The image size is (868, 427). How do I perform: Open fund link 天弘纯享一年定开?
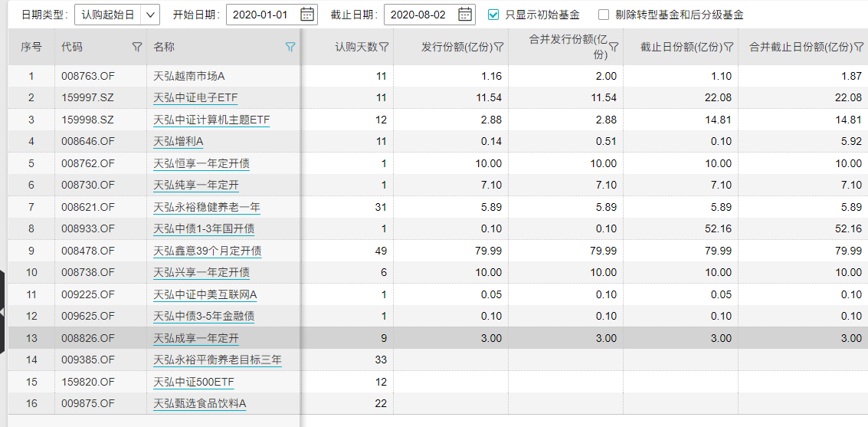click(x=197, y=185)
